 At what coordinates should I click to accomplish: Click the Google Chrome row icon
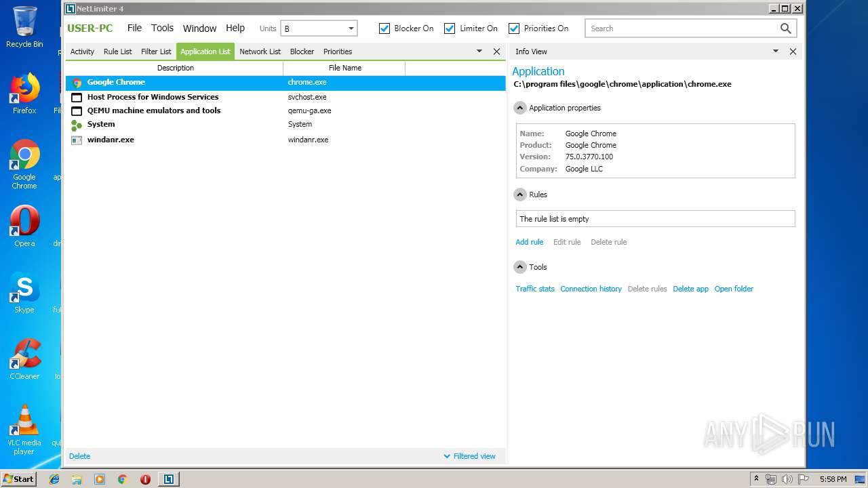pos(77,83)
